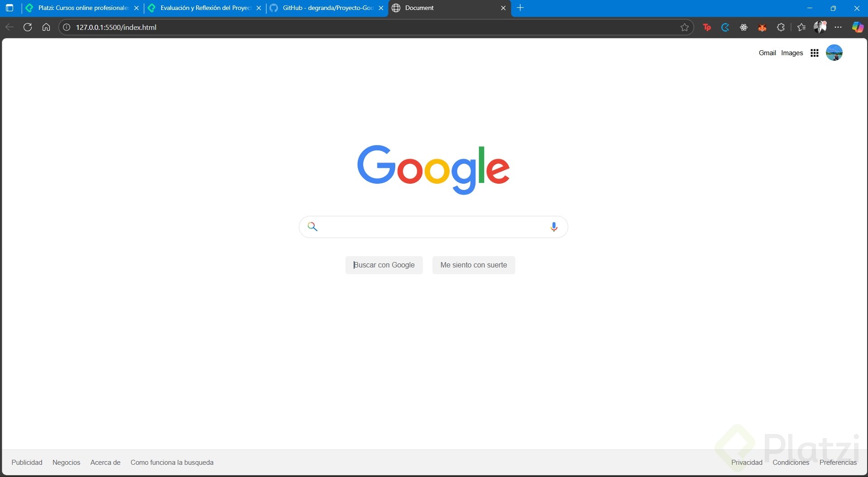Open the React developer tools extension
Screen dimensions: 868x477
(743, 27)
